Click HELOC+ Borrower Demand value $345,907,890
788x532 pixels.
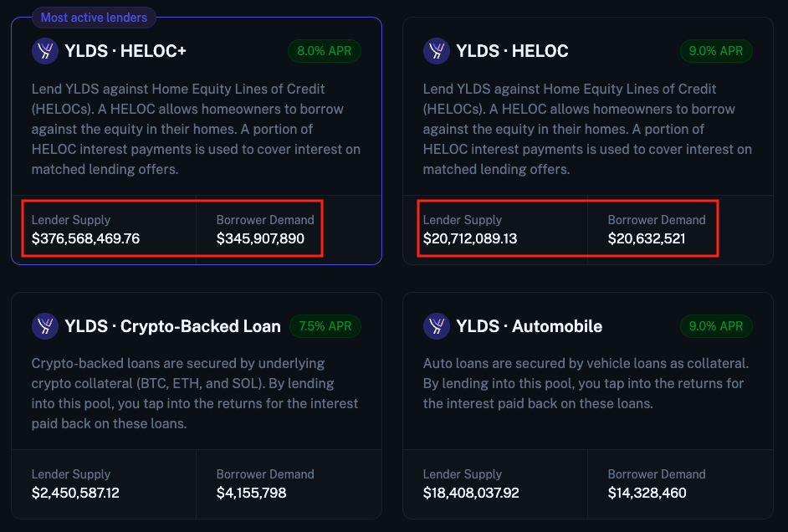(260, 239)
